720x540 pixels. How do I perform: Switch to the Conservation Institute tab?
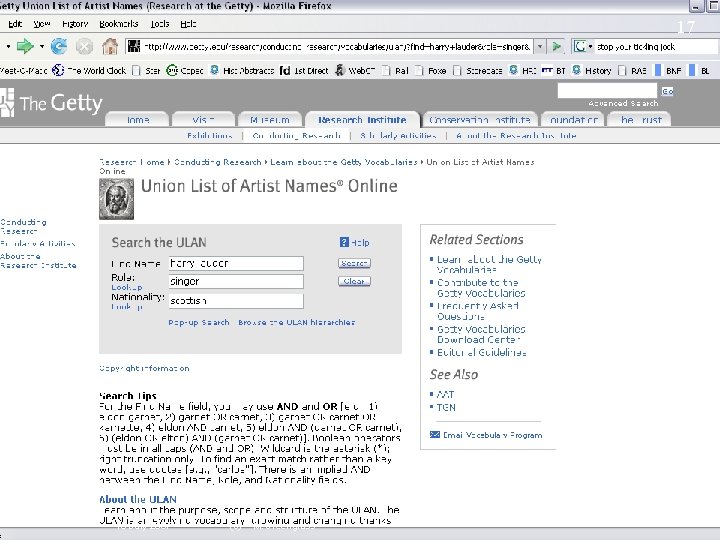pyautogui.click(x=480, y=120)
